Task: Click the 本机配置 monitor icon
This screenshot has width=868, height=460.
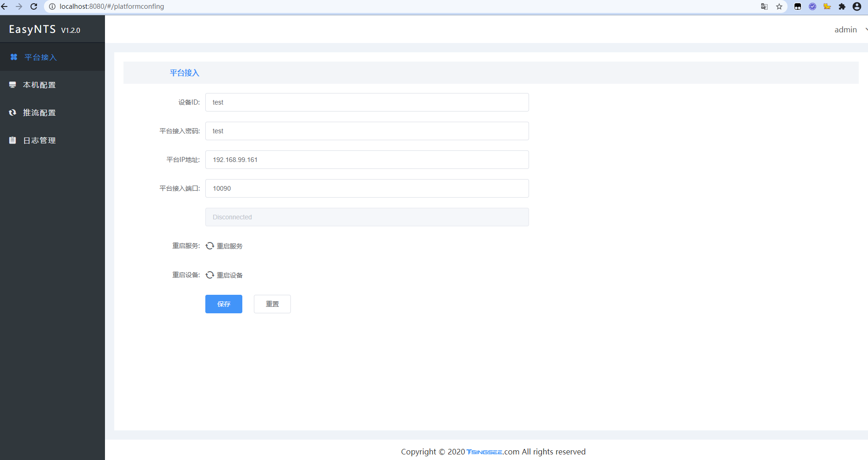Action: point(12,85)
